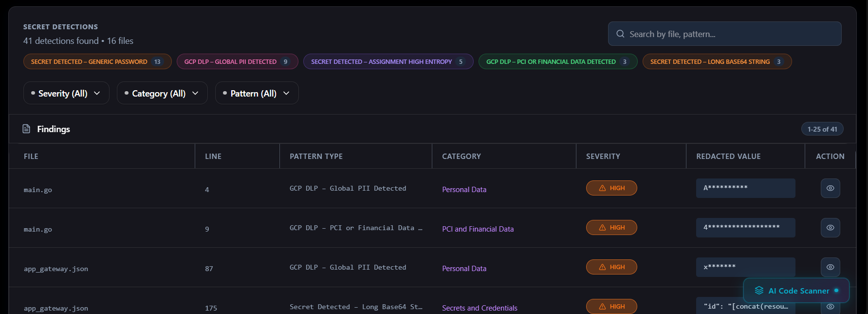Screen dimensions: 868x314
Task: Click REDACTED VALUE column header
Action: [x=728, y=157]
